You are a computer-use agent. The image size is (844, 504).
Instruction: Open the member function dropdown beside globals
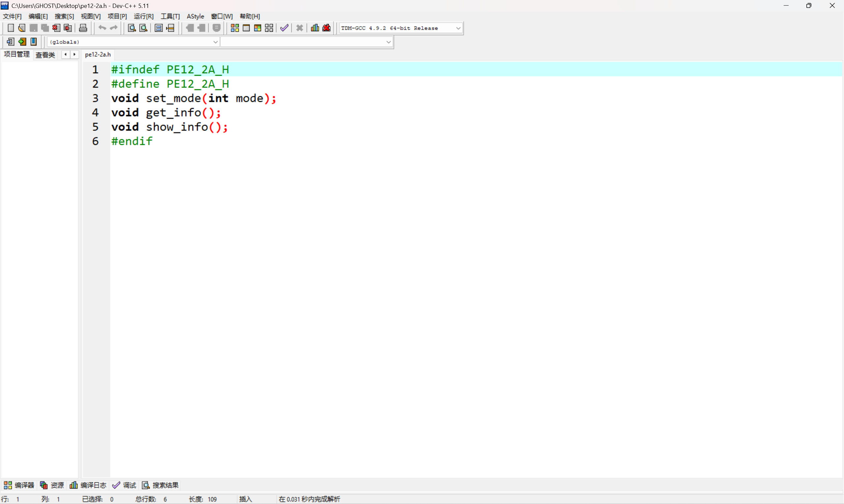(388, 42)
